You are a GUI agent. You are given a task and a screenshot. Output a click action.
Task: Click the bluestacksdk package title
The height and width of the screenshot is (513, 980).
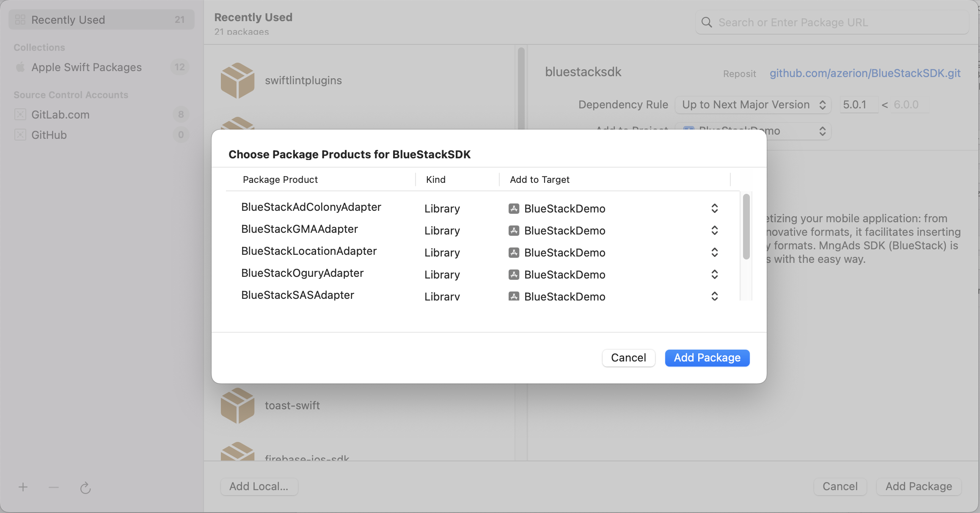(583, 72)
